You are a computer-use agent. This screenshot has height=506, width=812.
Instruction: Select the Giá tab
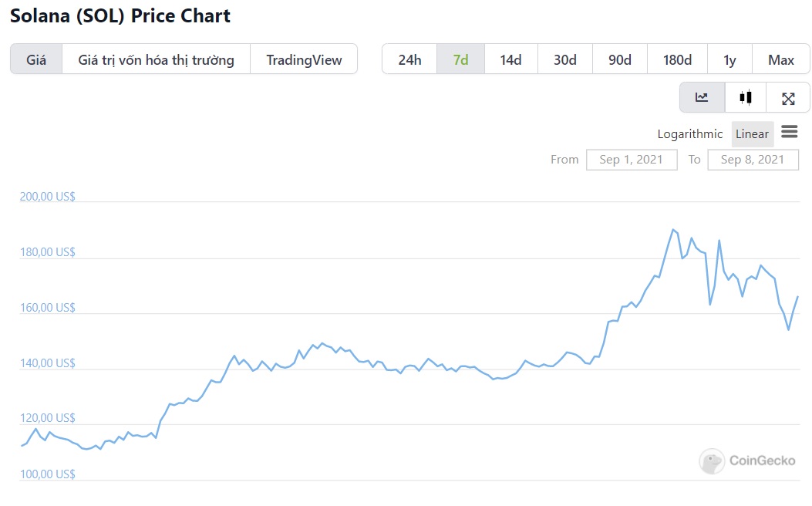(36, 59)
